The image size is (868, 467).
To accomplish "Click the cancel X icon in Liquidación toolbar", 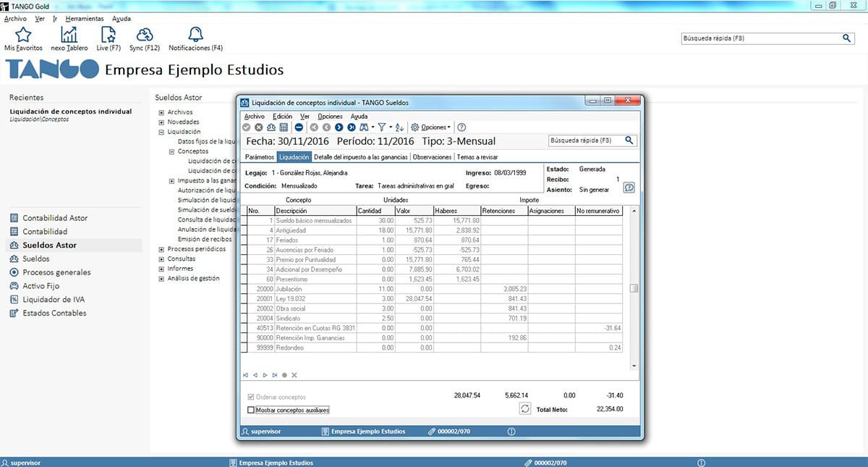I will click(x=258, y=127).
